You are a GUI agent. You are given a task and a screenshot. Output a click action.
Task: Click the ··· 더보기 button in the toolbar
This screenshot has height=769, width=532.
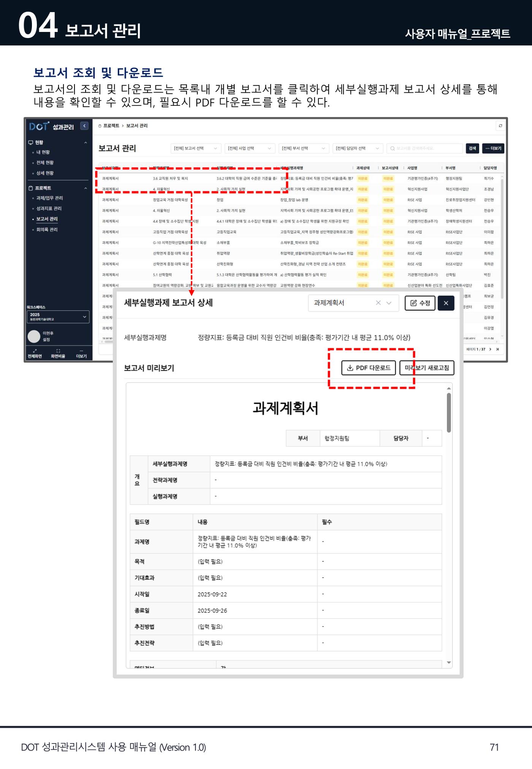click(493, 148)
